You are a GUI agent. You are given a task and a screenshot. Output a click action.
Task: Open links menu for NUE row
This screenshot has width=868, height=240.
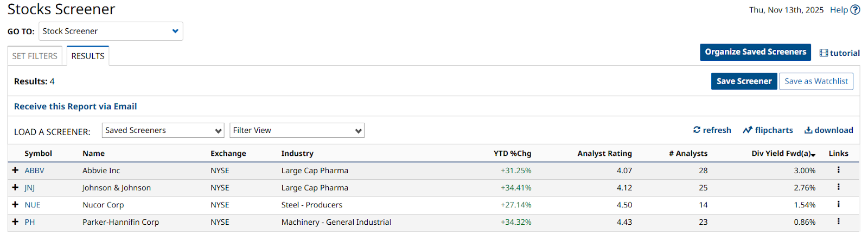coord(838,205)
